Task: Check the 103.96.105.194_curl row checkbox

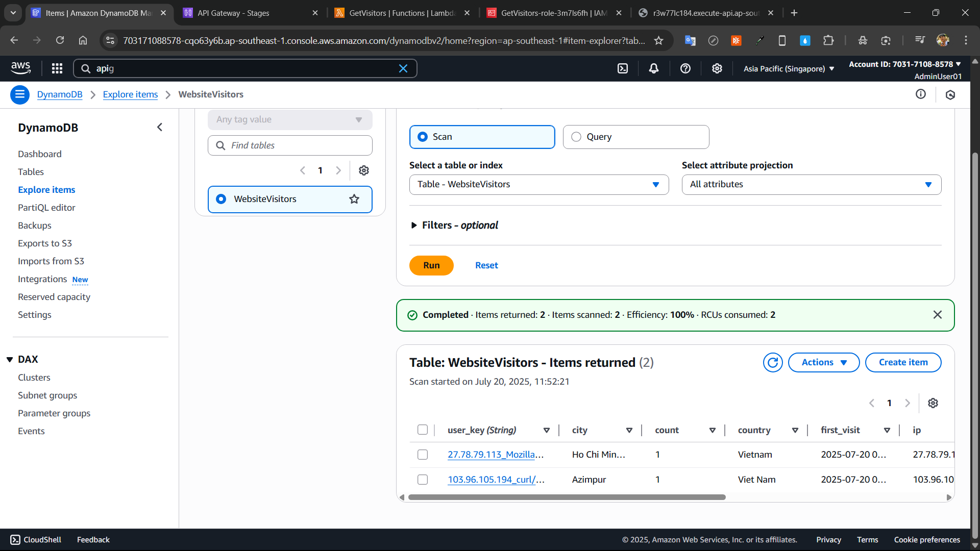Action: [423, 480]
